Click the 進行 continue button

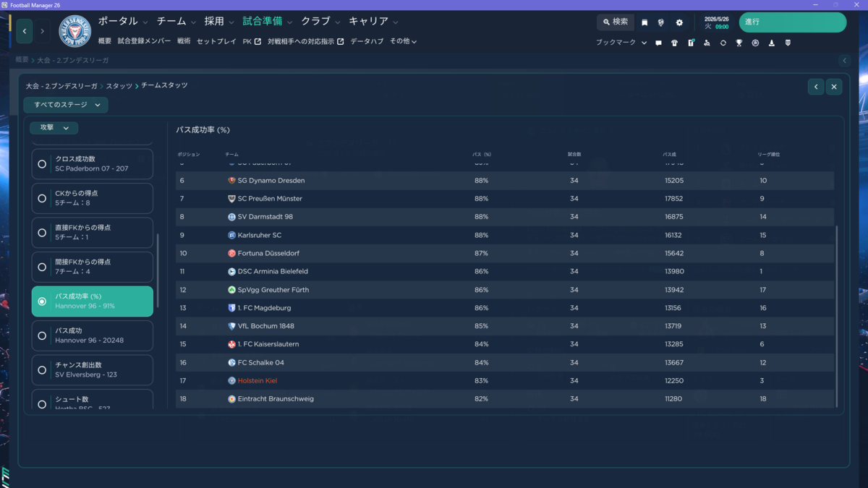point(792,22)
